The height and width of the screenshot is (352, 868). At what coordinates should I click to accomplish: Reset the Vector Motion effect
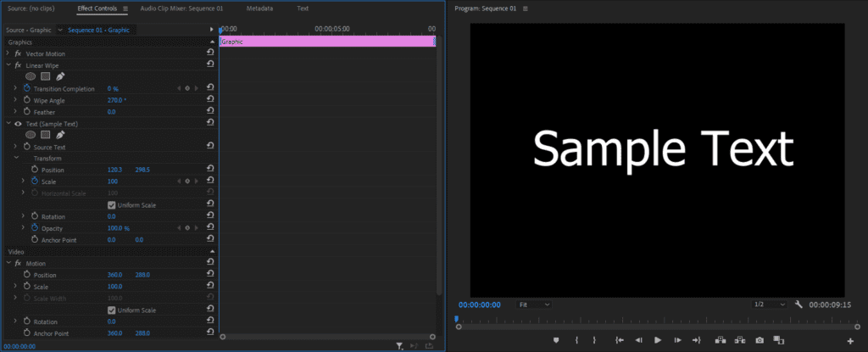tap(210, 53)
